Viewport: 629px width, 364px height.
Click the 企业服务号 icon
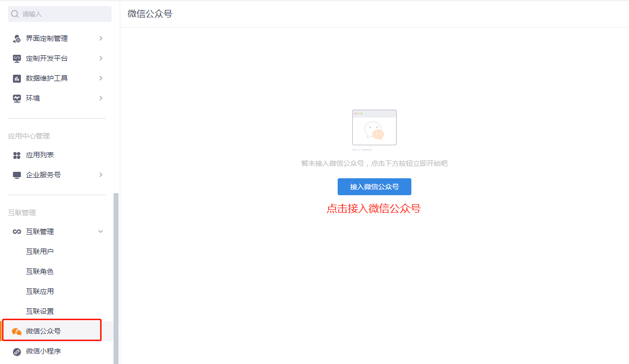[x=17, y=175]
